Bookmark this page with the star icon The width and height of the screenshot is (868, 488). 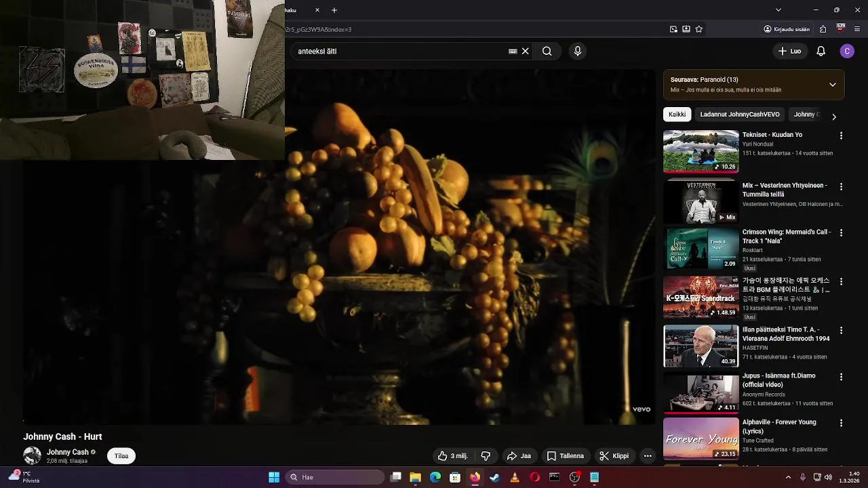[x=699, y=29]
